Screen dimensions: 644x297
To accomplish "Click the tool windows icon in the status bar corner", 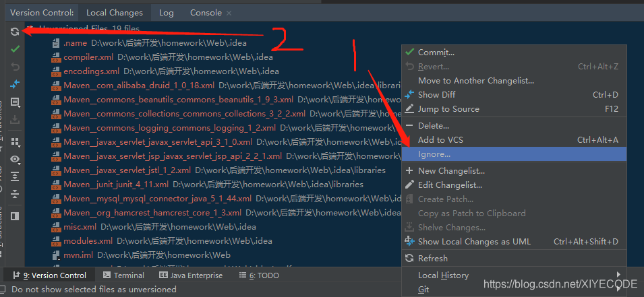I will click(x=3, y=290).
